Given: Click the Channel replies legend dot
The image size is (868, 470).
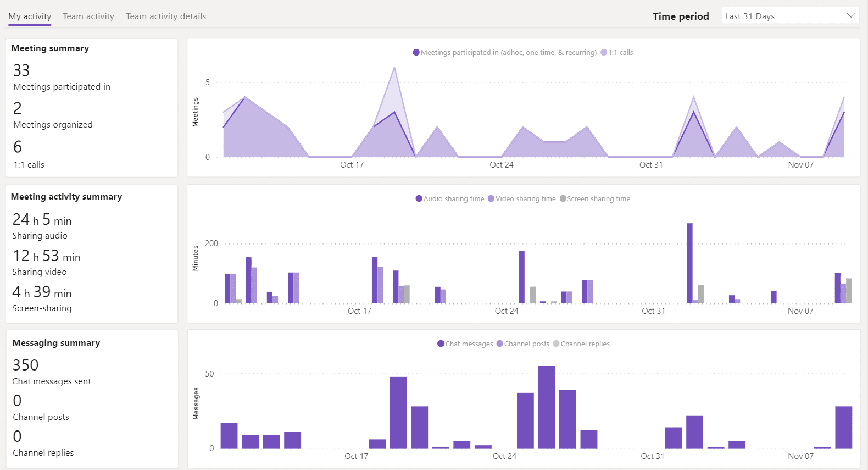Looking at the screenshot, I should (x=556, y=344).
